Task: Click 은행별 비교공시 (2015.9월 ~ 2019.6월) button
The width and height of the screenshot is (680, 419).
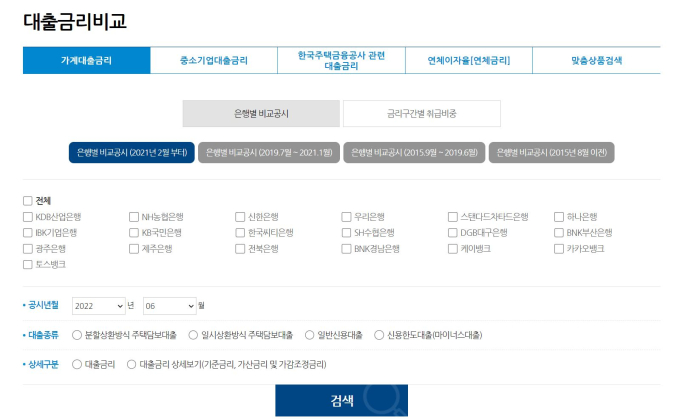Action: pyautogui.click(x=414, y=153)
